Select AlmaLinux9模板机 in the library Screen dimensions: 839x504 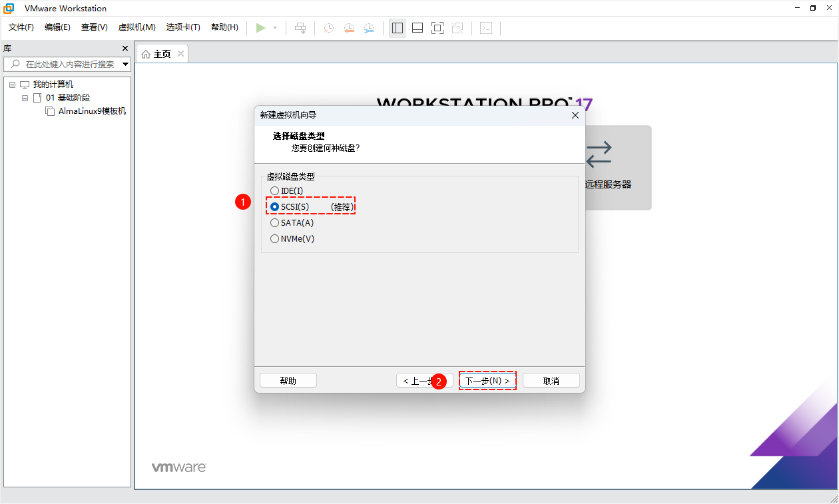pyautogui.click(x=92, y=111)
